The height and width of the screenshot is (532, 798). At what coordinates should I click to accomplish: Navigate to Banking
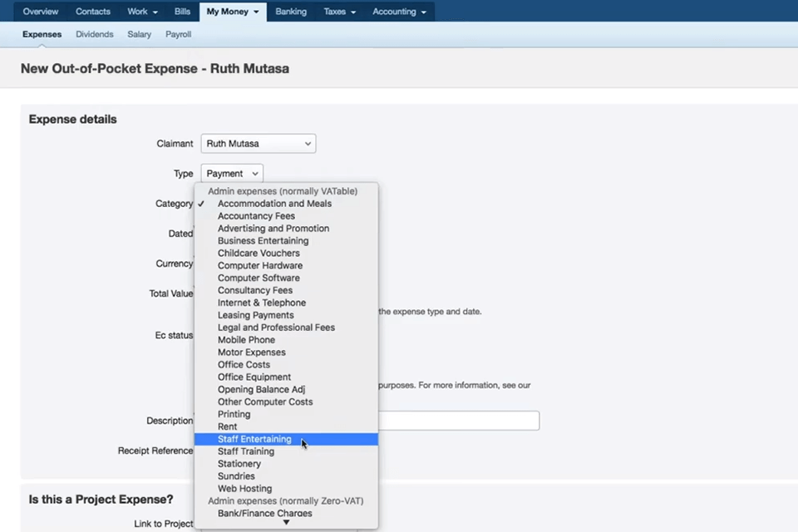tap(291, 12)
